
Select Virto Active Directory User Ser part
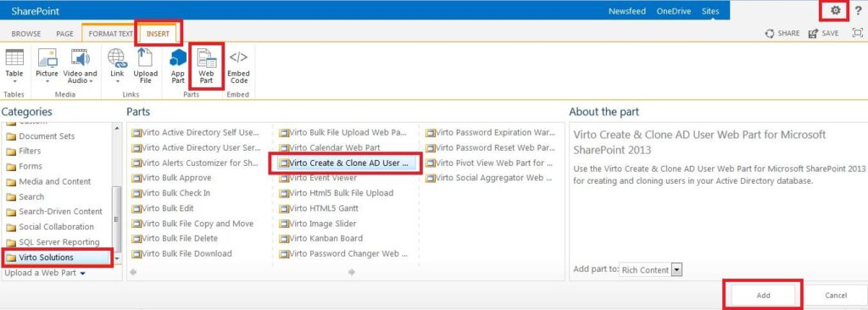tap(196, 148)
